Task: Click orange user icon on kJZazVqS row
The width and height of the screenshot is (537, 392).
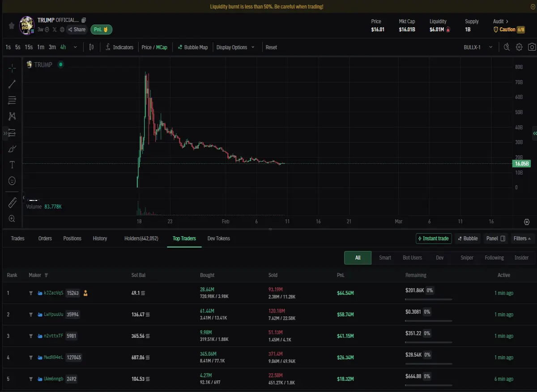Action: click(85, 293)
